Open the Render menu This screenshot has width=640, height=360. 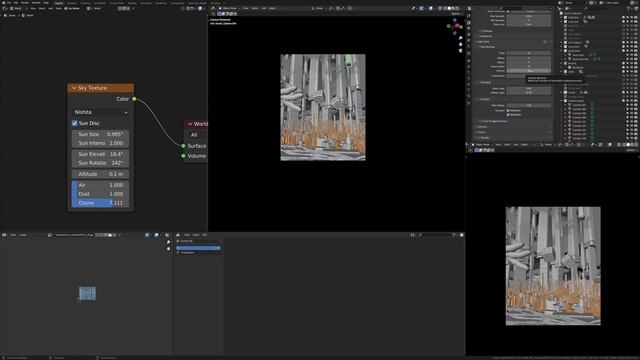pyautogui.click(x=25, y=3)
